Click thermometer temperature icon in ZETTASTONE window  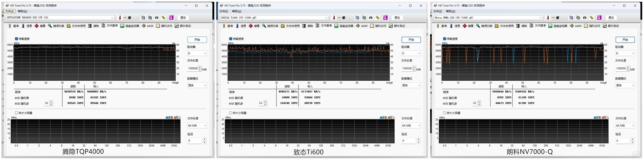[120, 18]
